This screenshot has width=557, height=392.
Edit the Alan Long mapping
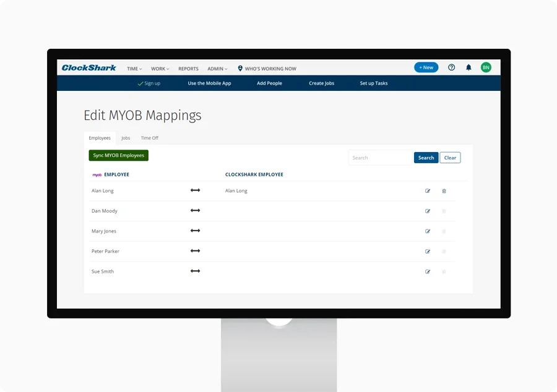428,191
